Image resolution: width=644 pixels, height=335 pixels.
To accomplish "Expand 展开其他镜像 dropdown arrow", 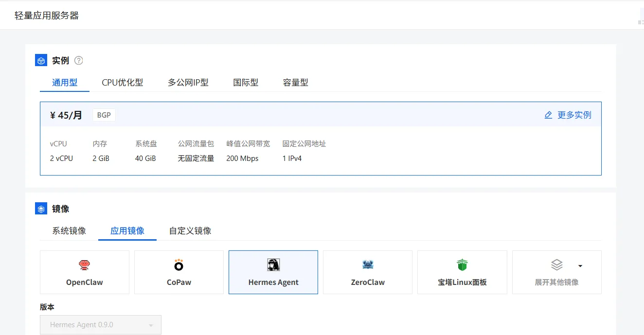I will pyautogui.click(x=580, y=266).
